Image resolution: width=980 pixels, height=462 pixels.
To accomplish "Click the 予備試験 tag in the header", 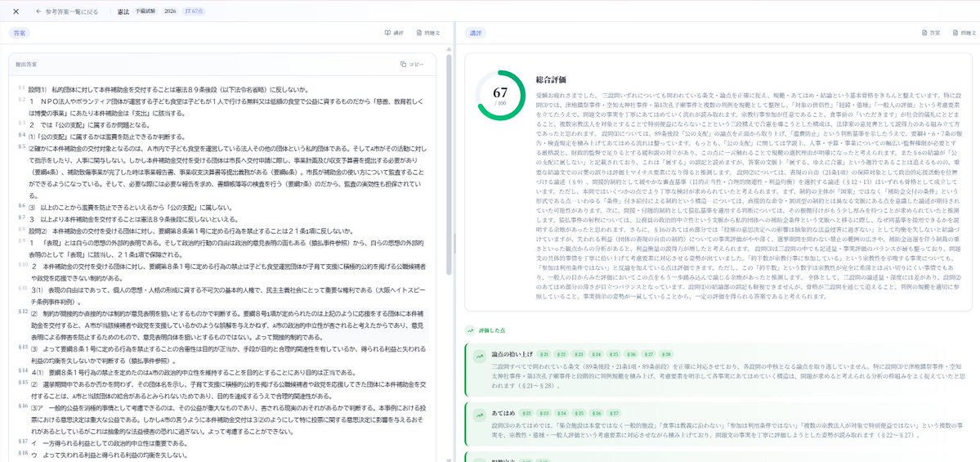I will (x=145, y=11).
